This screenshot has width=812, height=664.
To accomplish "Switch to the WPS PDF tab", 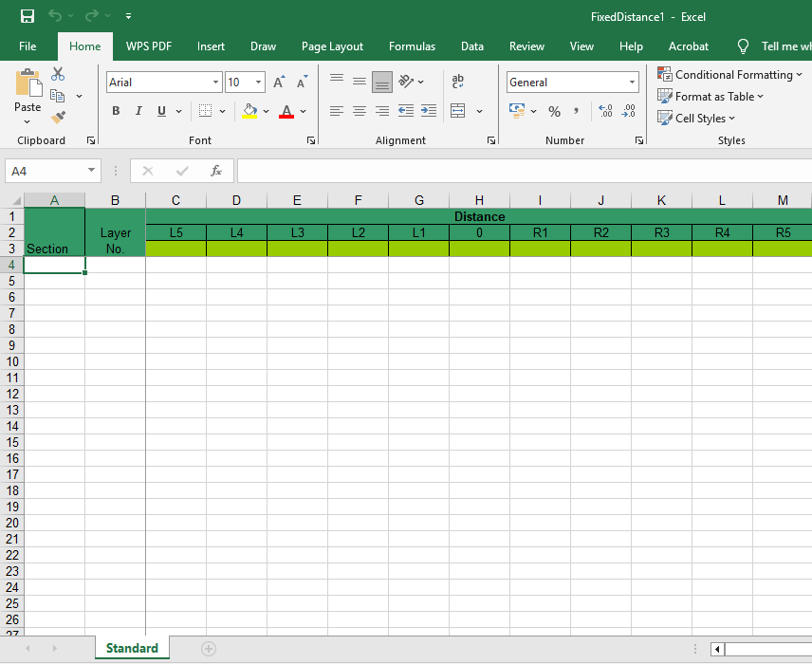I will click(x=149, y=46).
